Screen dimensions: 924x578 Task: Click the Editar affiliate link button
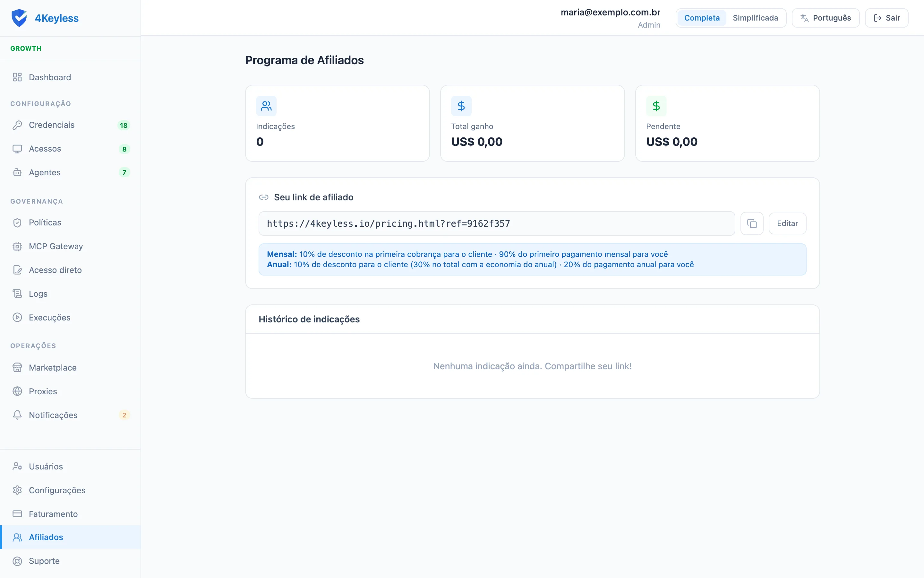787,223
